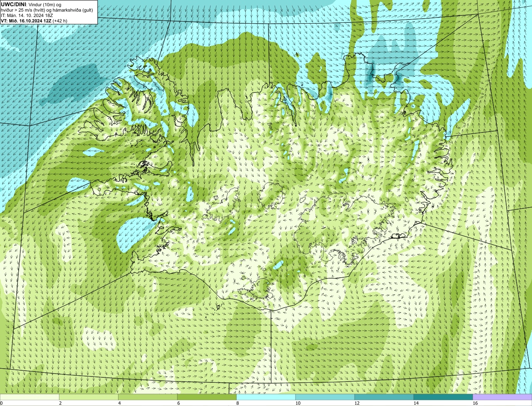
Task: Click the 10–12 m/s legend color segment
Action: (325, 397)
